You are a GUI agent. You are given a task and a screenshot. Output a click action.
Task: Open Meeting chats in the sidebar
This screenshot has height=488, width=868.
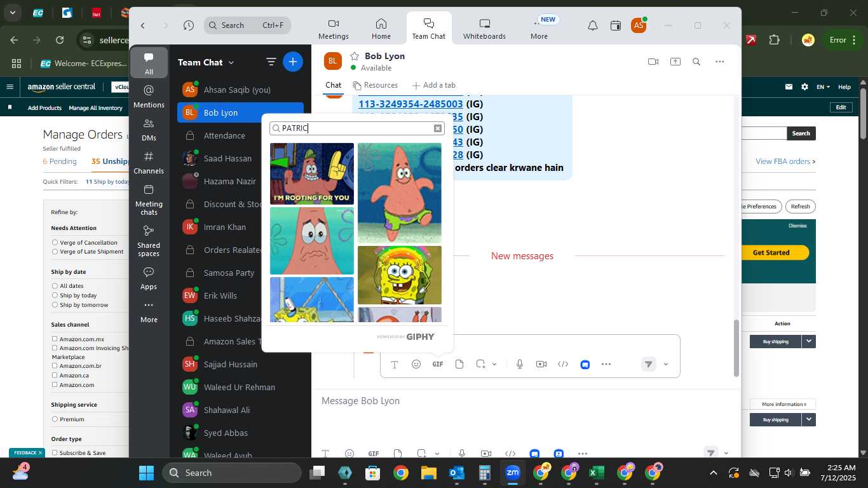pos(149,200)
